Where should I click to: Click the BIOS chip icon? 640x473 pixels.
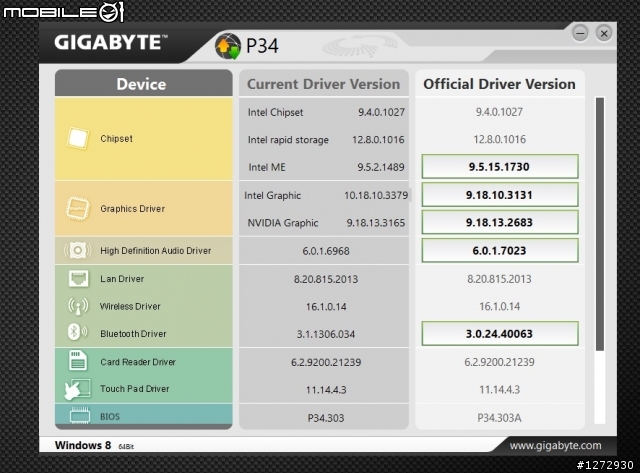point(80,416)
